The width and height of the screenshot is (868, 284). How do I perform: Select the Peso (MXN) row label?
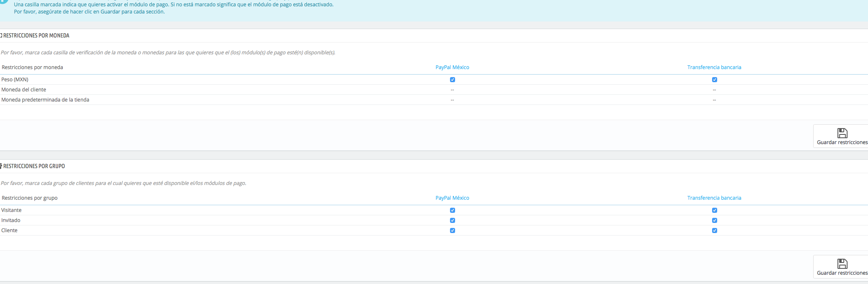tap(15, 80)
